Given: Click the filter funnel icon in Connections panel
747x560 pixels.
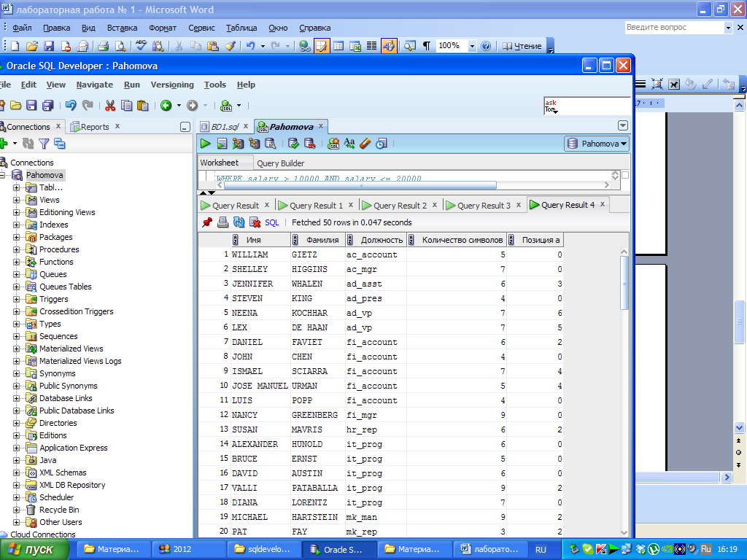Looking at the screenshot, I should click(x=44, y=144).
